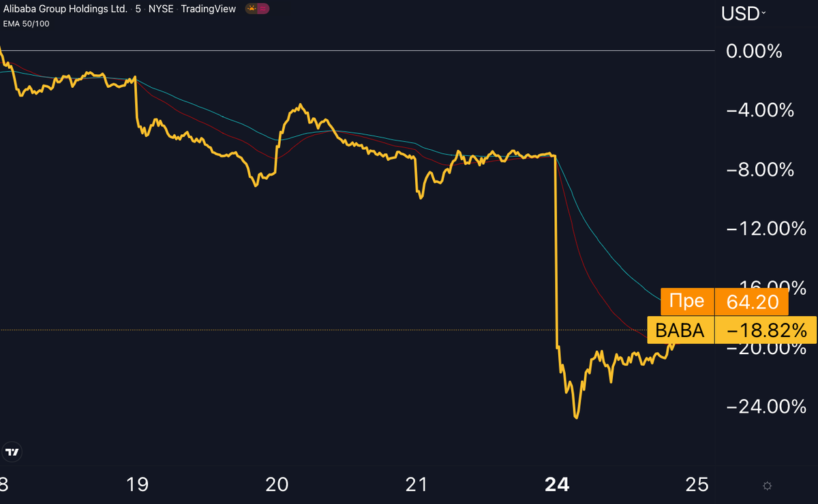Click the −12.00% axis label
Screen dimensions: 818x504
click(766, 228)
